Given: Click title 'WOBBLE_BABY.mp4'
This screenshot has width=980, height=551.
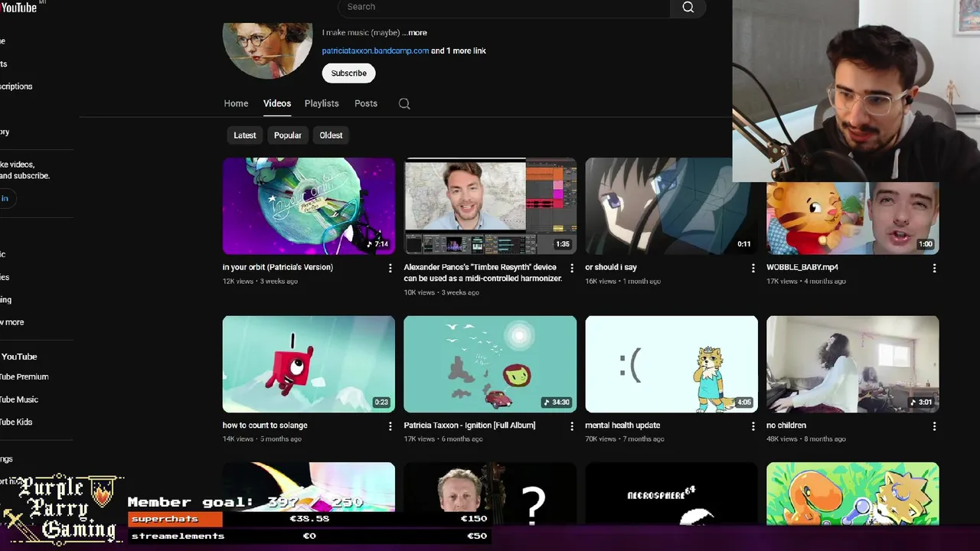Looking at the screenshot, I should [x=802, y=267].
